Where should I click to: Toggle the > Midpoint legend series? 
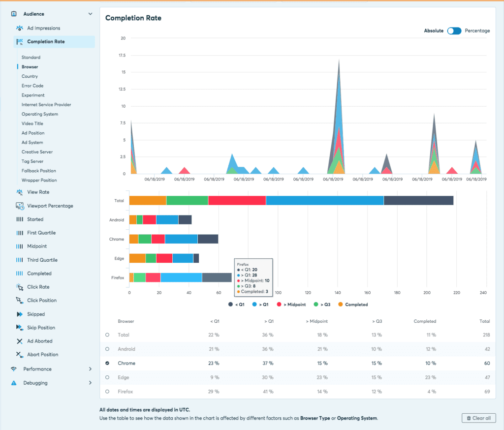[x=291, y=305]
